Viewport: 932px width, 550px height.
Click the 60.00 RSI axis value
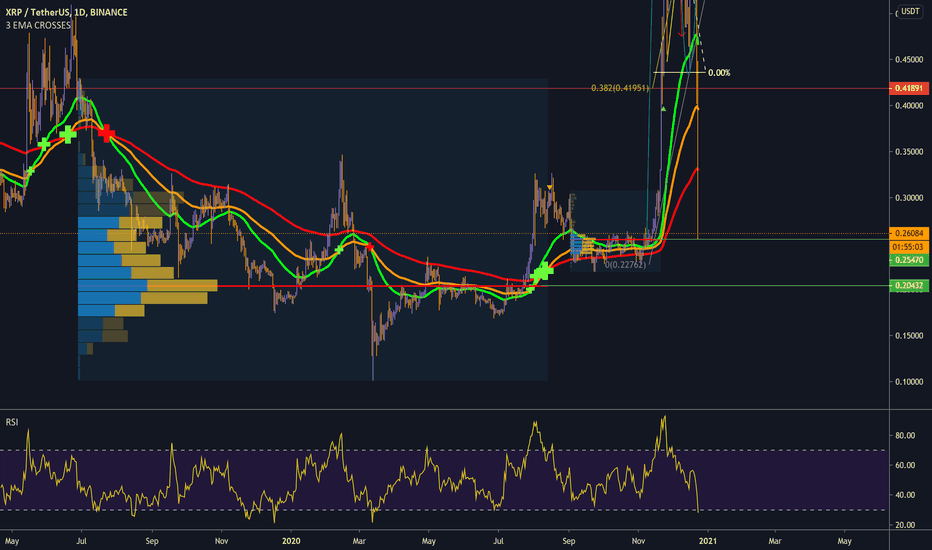coord(905,465)
